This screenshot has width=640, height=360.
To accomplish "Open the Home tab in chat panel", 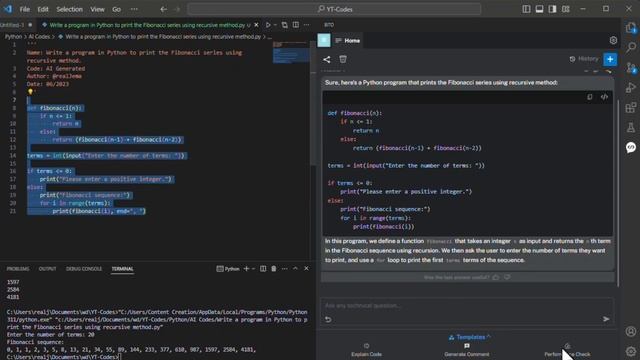I will coord(348,40).
